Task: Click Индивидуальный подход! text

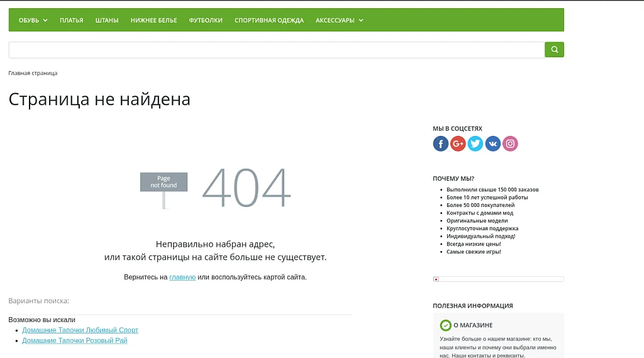Action: (481, 237)
